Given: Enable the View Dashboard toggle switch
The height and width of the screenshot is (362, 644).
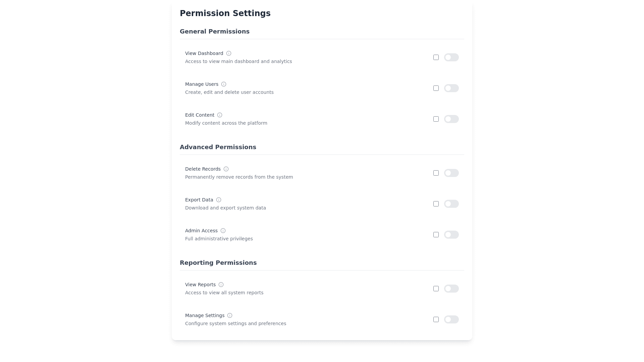Looking at the screenshot, I should [451, 57].
